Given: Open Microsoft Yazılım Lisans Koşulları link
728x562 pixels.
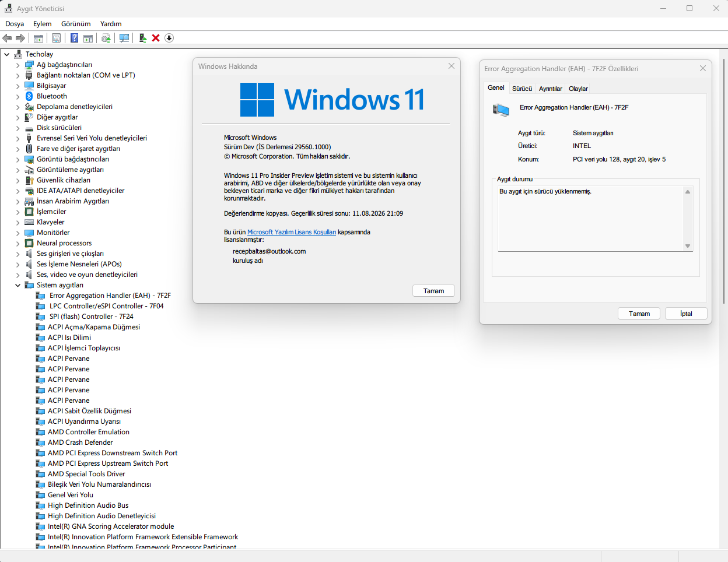Looking at the screenshot, I should coord(292,232).
